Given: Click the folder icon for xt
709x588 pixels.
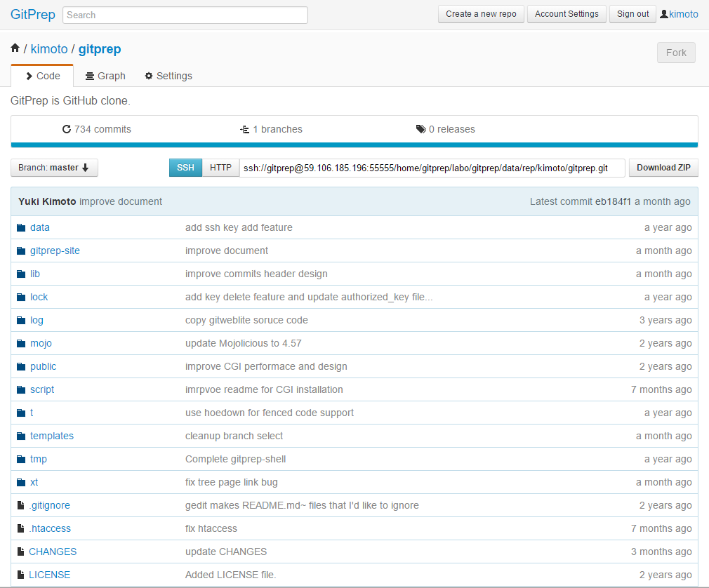Looking at the screenshot, I should [x=21, y=482].
